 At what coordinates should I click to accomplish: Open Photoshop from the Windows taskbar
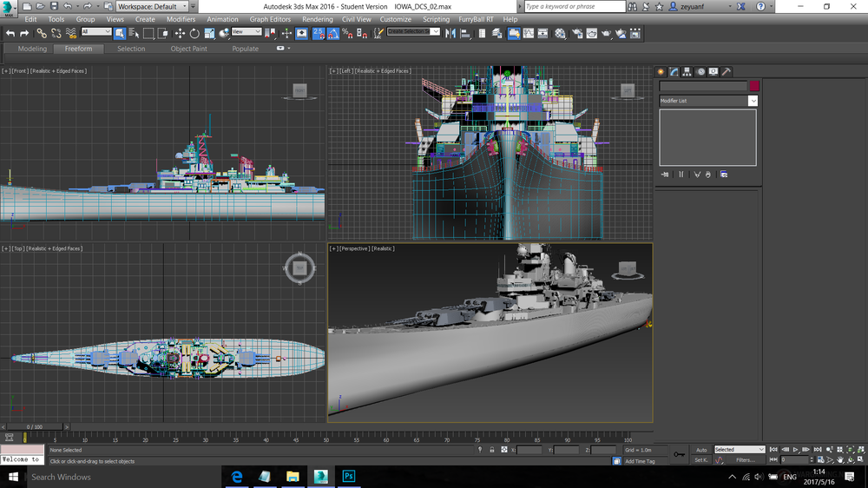348,477
